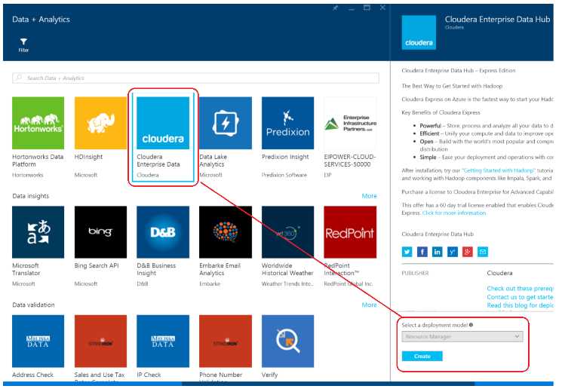This screenshot has height=392, width=562.
Task: Open the Check out these prerequisites link
Action: pos(520,289)
